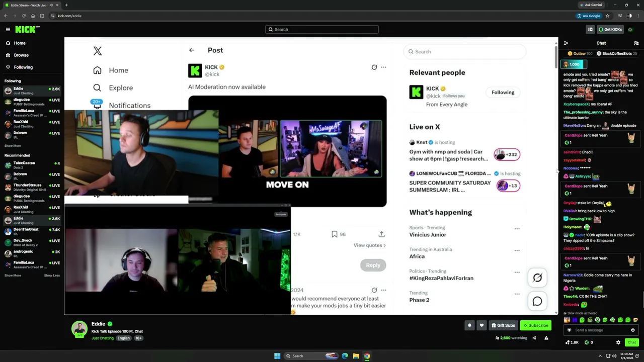644x362 pixels.
Task: Click the Gift Subs button
Action: (x=504, y=325)
